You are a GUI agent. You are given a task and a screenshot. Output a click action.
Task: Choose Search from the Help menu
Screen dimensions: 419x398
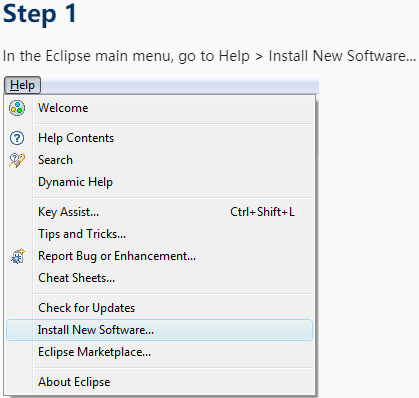click(x=160, y=160)
